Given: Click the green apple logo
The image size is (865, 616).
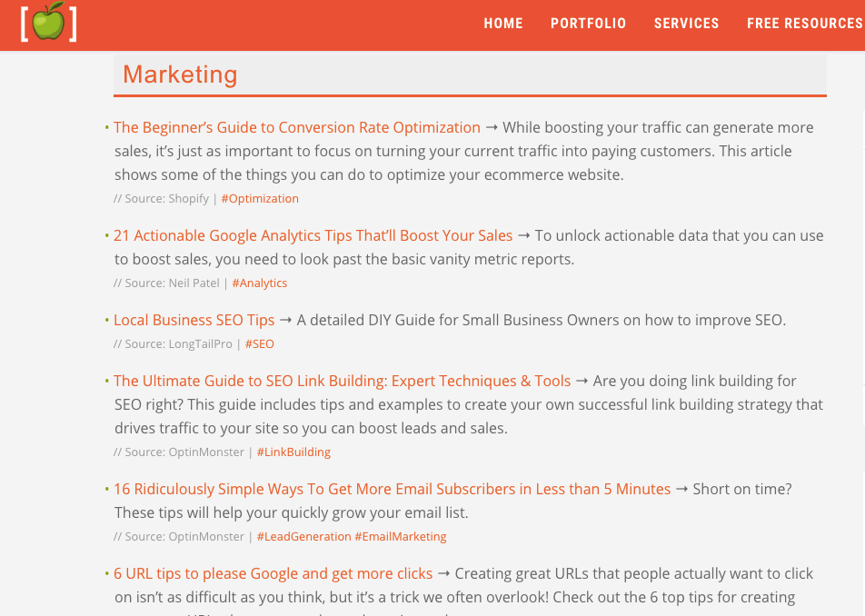Looking at the screenshot, I should click(x=48, y=22).
